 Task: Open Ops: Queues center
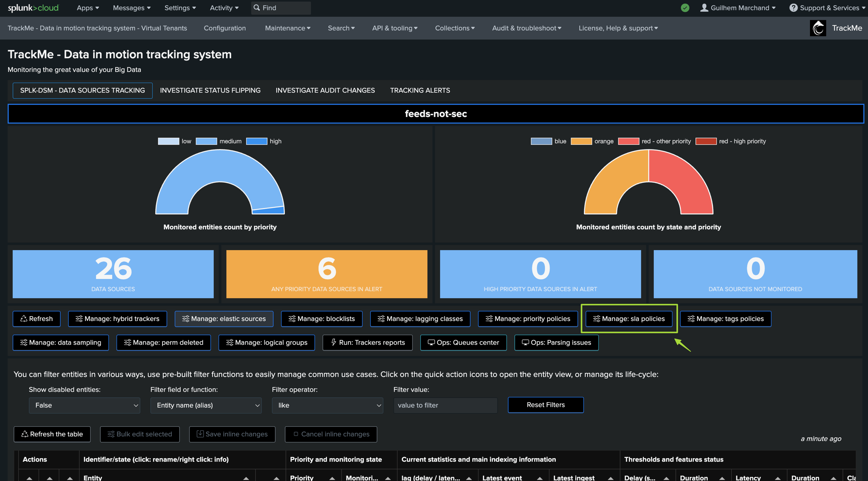[463, 342]
